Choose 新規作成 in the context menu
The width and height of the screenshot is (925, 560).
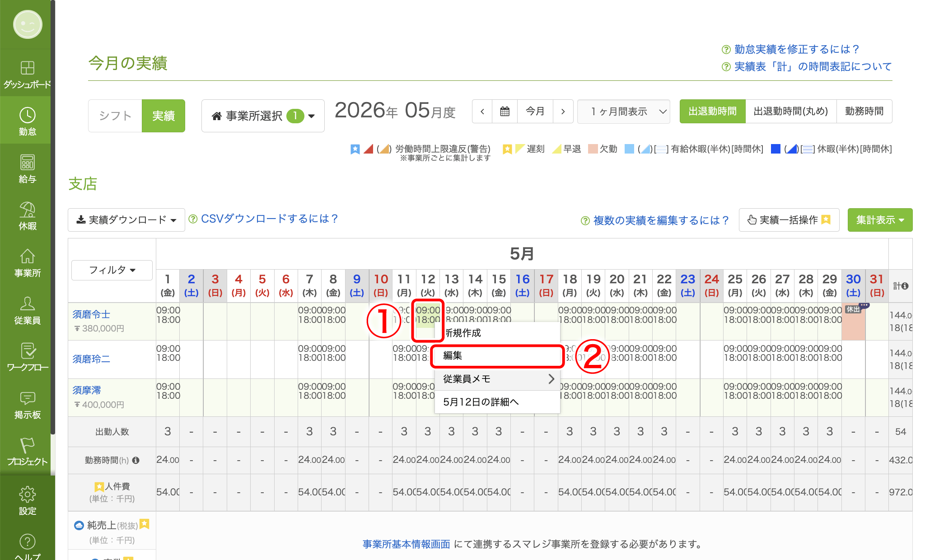click(497, 333)
